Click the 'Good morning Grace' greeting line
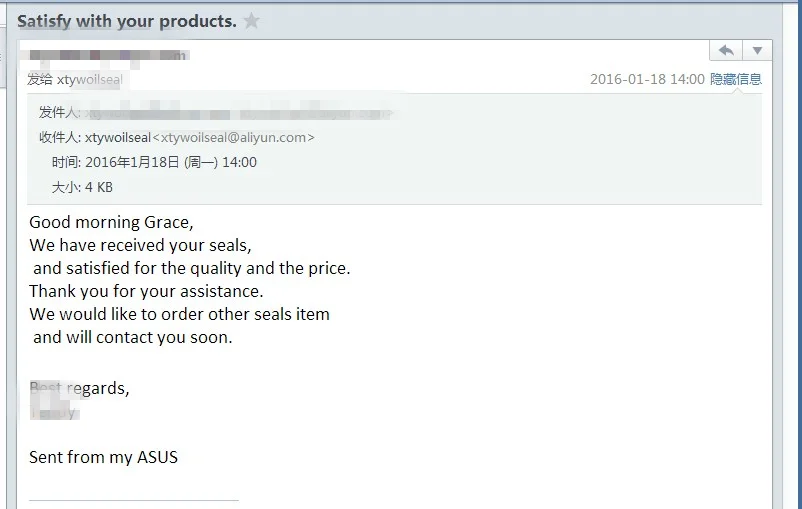Image resolution: width=802 pixels, height=509 pixels. [111, 222]
